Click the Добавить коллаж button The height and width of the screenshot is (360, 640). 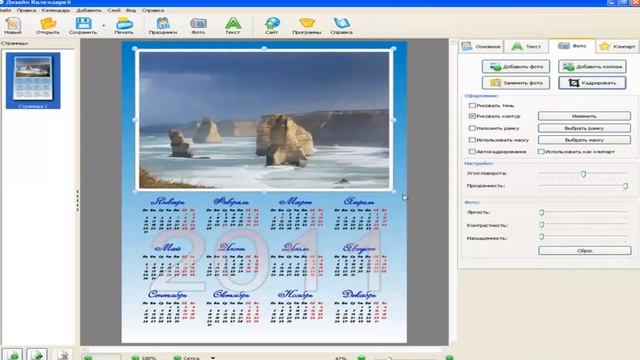click(x=592, y=67)
